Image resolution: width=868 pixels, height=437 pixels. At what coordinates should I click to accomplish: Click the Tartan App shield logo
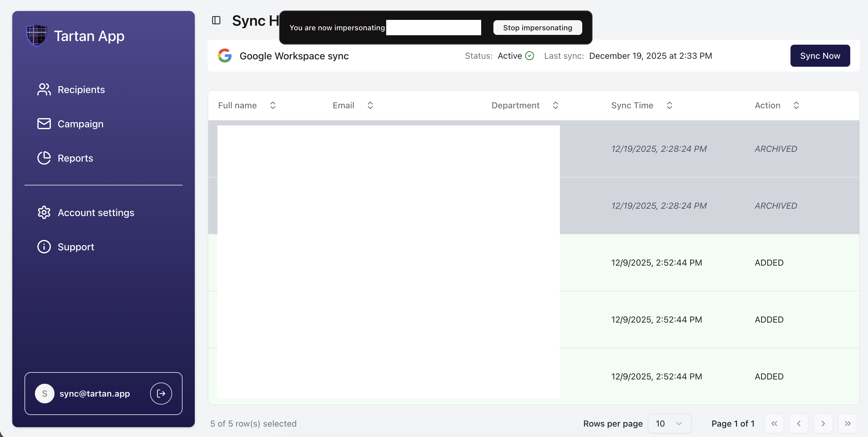(36, 36)
